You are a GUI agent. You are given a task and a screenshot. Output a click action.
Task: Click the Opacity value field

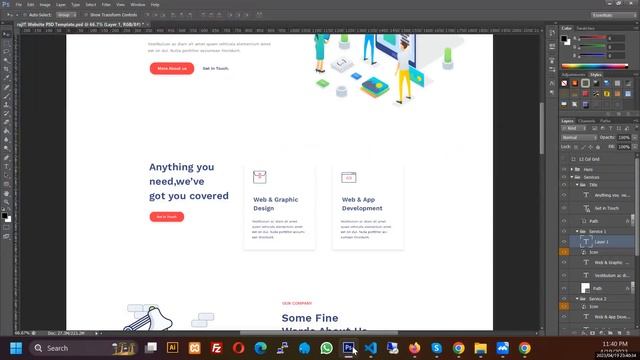click(624, 138)
